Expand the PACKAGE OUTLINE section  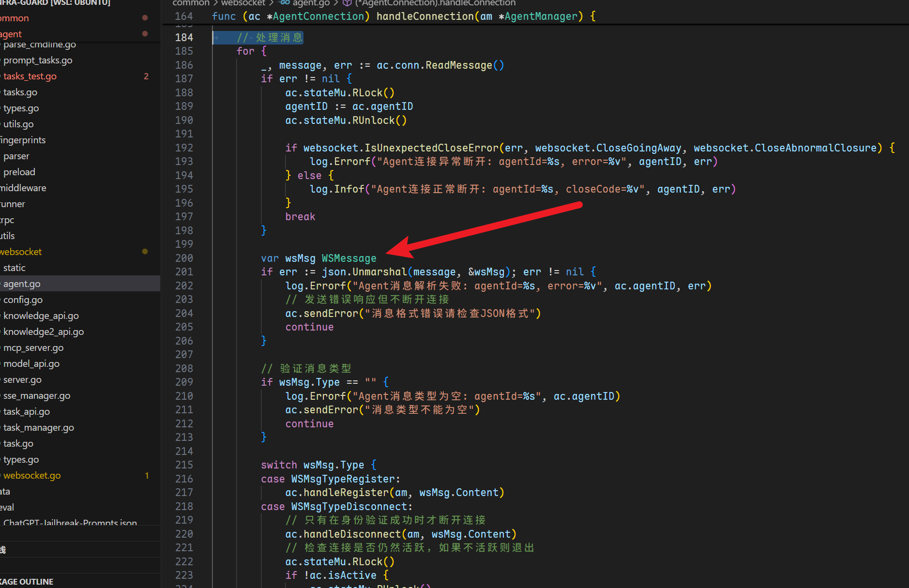(29, 581)
